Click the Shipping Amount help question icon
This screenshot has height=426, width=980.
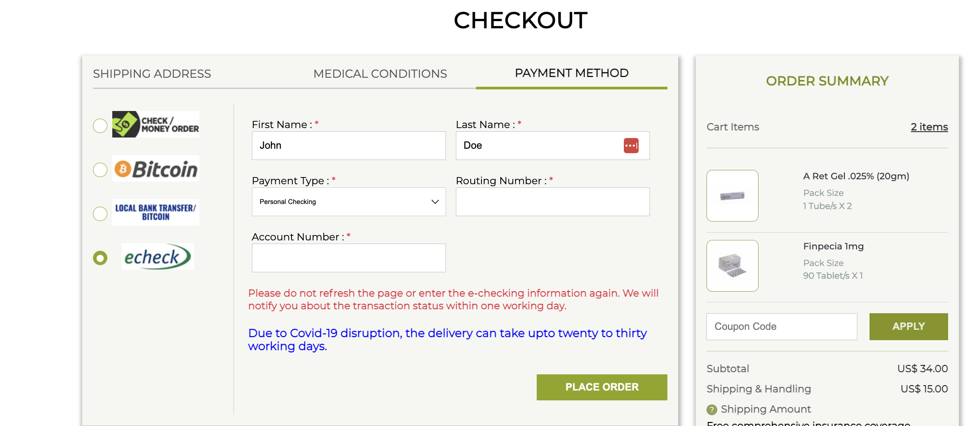click(712, 409)
